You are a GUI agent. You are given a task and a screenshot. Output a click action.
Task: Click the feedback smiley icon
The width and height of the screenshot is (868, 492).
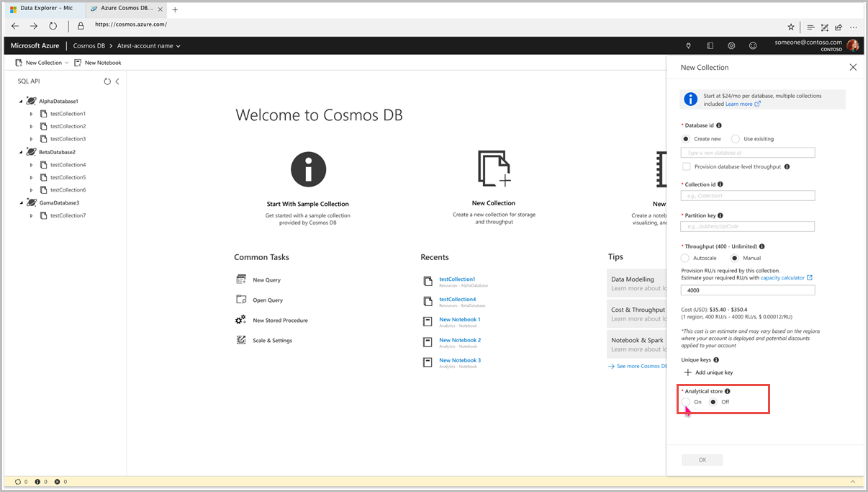(x=753, y=45)
